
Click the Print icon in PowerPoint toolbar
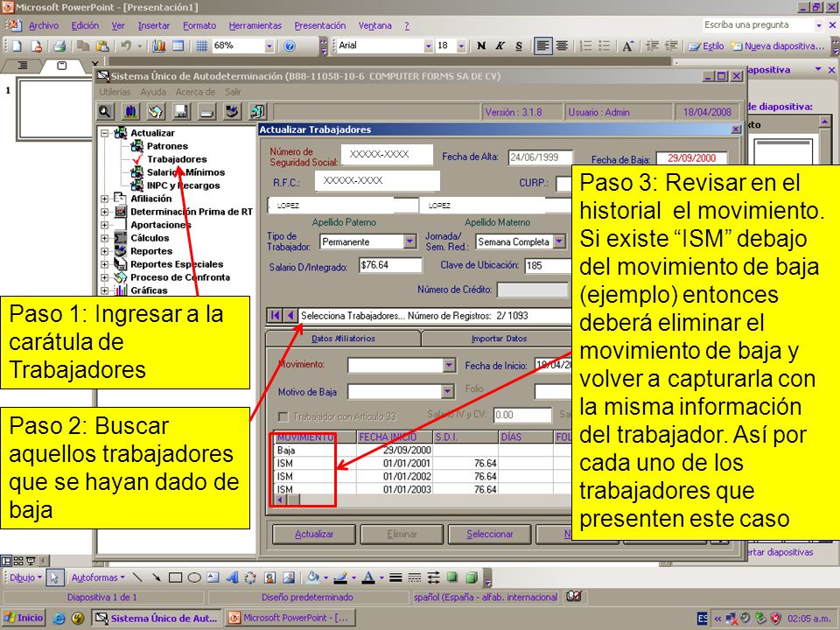point(59,46)
